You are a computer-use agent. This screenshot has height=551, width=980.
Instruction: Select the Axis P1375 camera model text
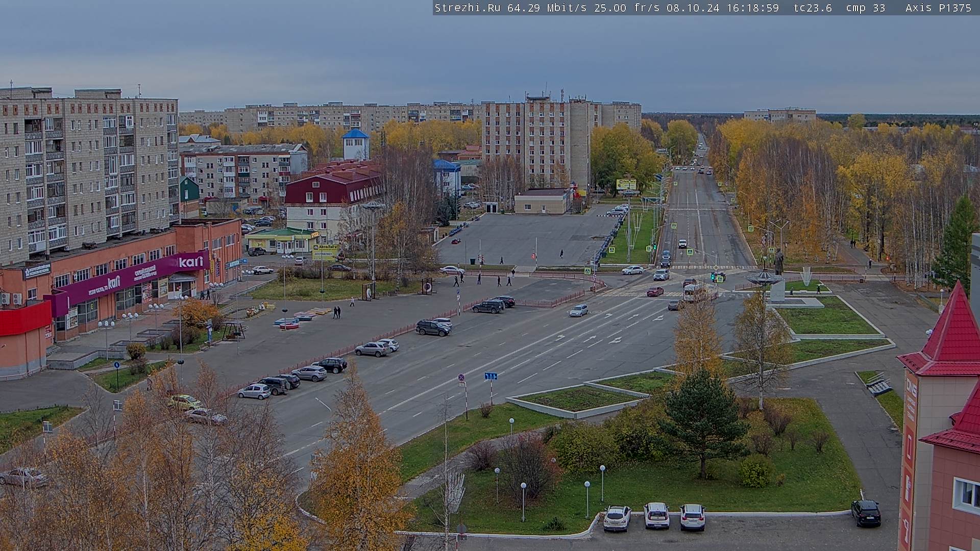click(938, 8)
